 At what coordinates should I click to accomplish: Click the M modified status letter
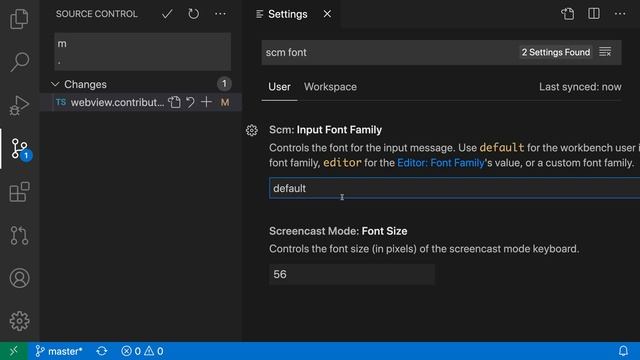coord(225,102)
